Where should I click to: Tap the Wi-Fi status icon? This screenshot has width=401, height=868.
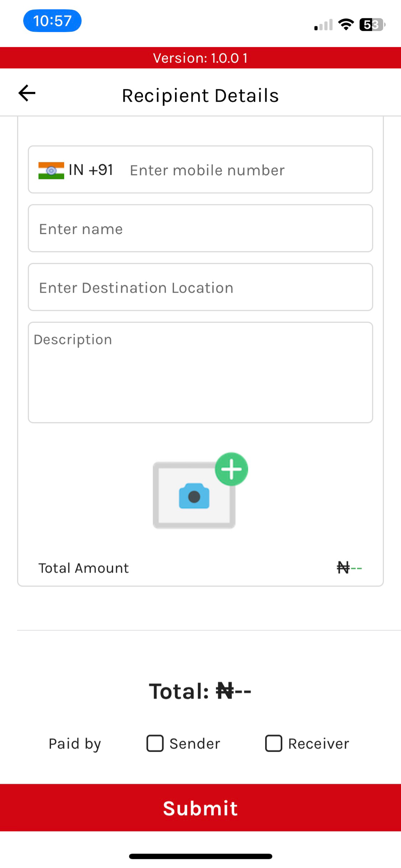click(346, 25)
